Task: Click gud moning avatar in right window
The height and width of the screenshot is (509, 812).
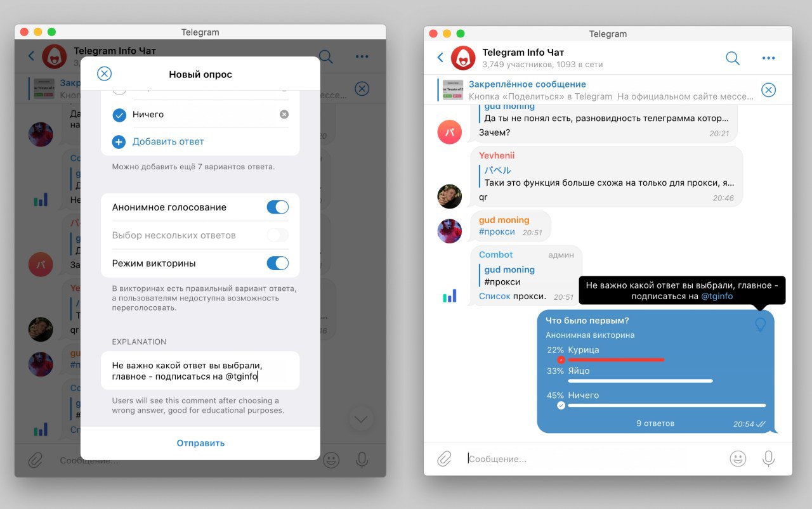Action: click(x=450, y=231)
